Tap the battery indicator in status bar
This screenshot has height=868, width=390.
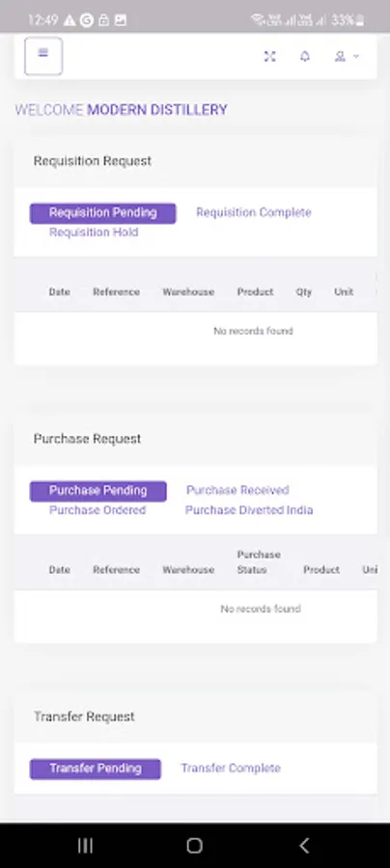pos(348,20)
